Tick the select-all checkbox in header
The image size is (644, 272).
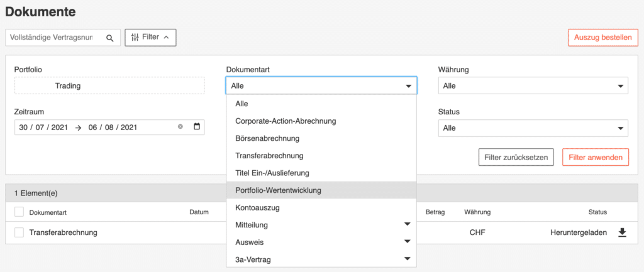(x=19, y=212)
